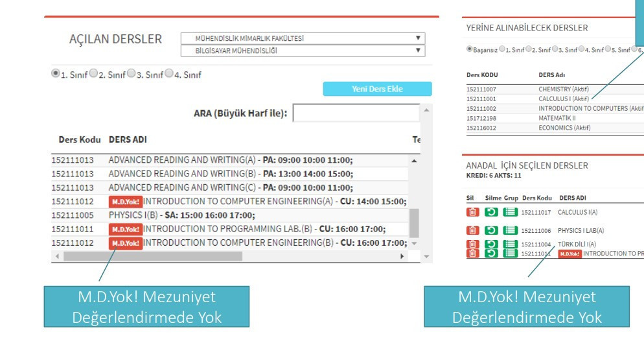The image size is (644, 343).
Task: Select the 4. Sınıf radio in Açılan Dersler
Action: [x=168, y=74]
